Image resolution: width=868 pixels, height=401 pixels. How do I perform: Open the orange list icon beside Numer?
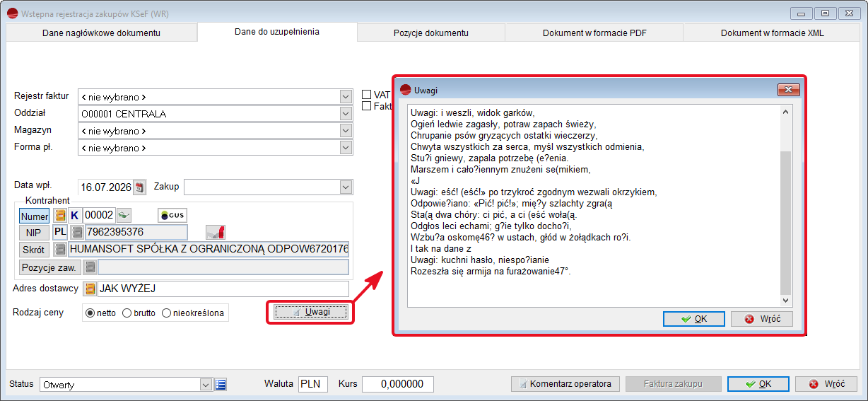click(61, 215)
